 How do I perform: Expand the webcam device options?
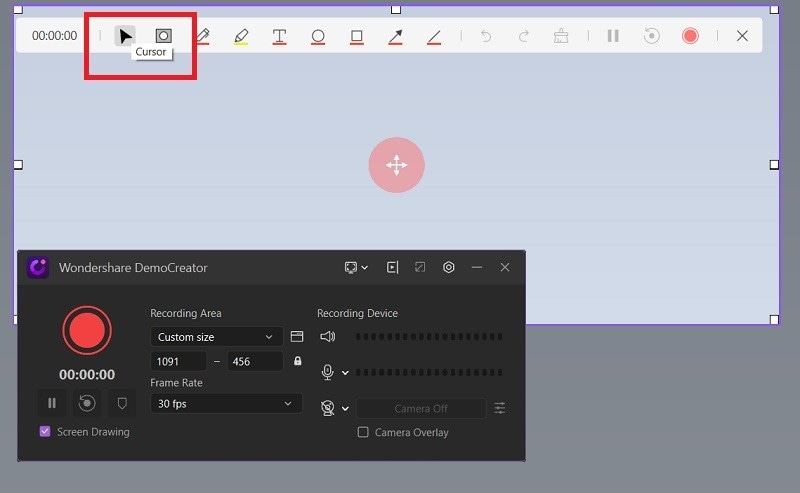[x=345, y=408]
